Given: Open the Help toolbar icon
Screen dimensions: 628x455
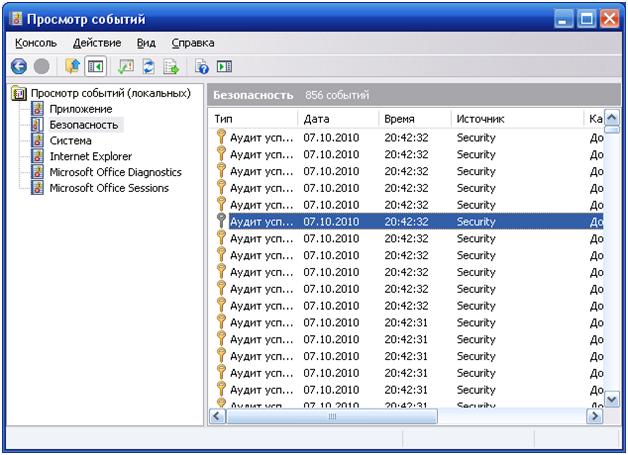Looking at the screenshot, I should [201, 66].
